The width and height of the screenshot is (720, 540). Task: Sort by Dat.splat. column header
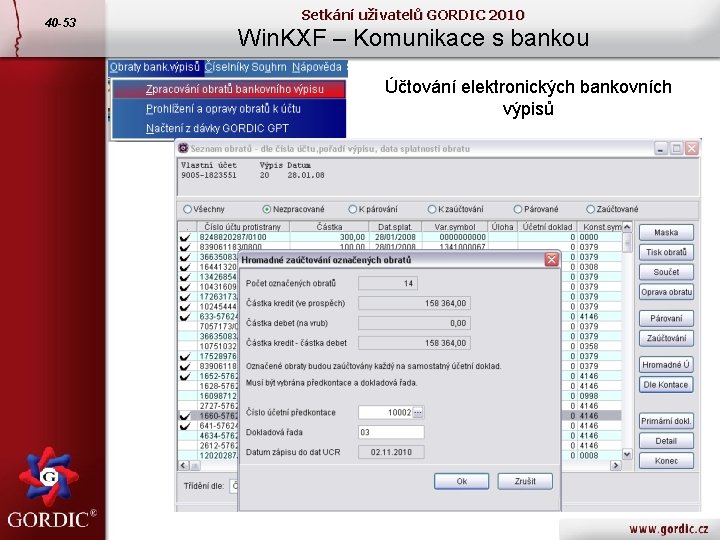395,227
